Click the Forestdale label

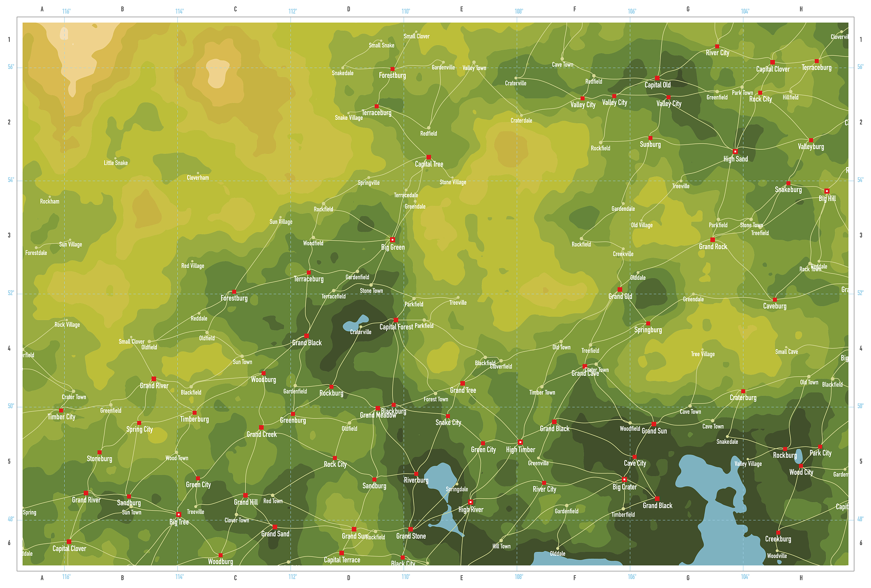click(36, 253)
